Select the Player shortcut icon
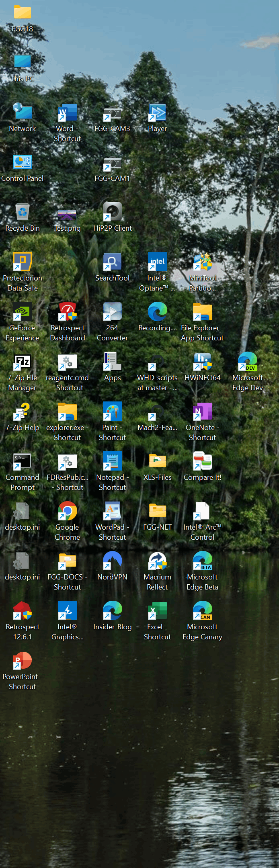Screen dimensions: 279x868 (158, 112)
